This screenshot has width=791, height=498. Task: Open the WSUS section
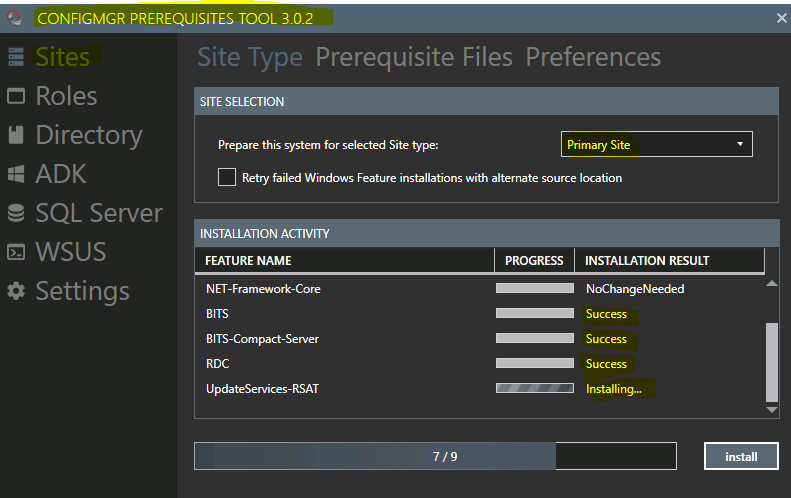[x=71, y=252]
